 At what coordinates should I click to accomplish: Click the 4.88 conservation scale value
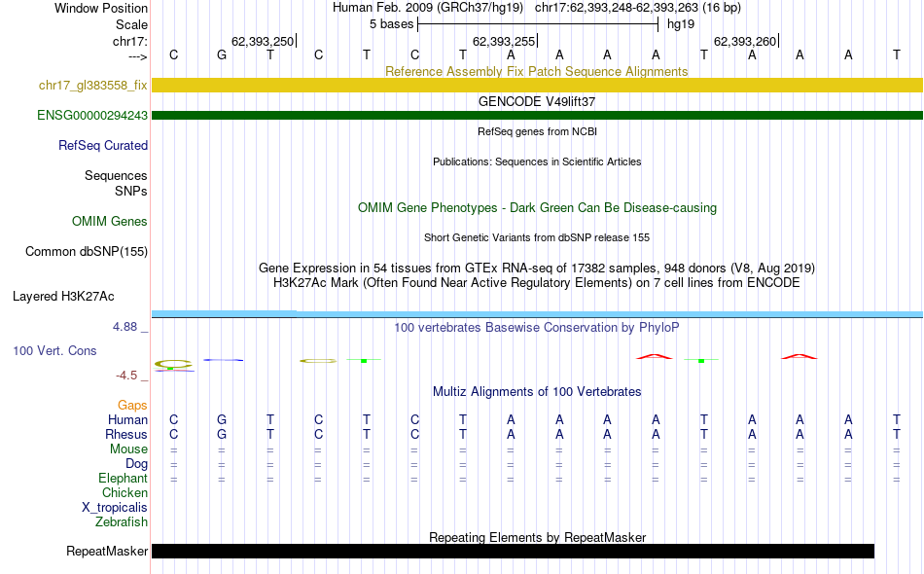(124, 327)
